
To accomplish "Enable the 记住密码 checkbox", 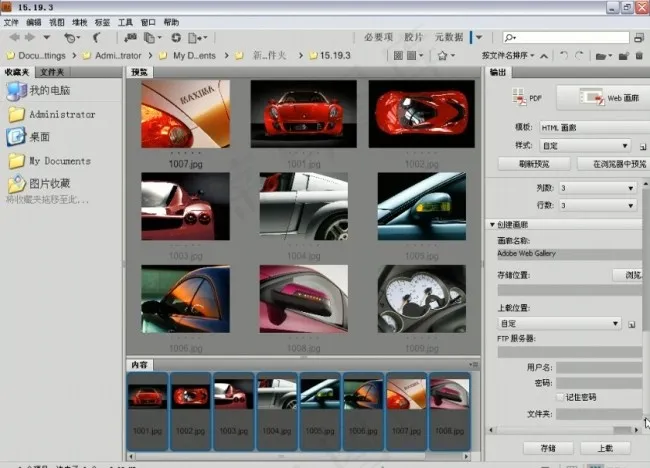I will click(x=560, y=397).
